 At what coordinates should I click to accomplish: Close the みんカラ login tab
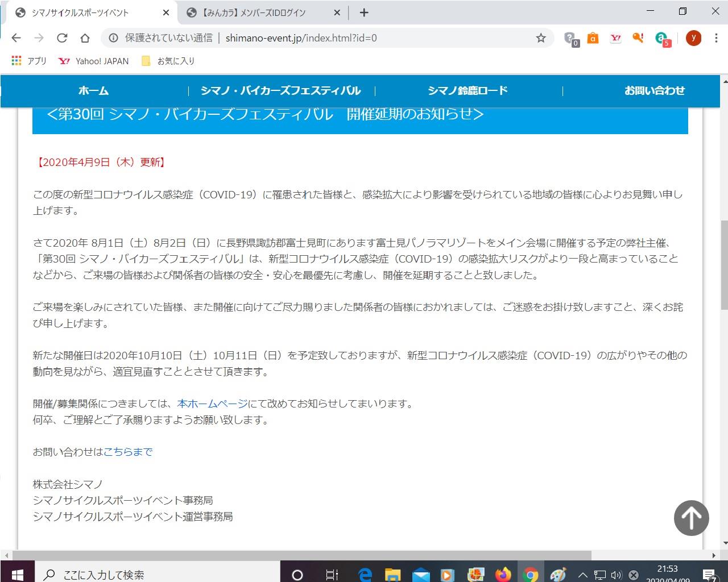coord(337,13)
